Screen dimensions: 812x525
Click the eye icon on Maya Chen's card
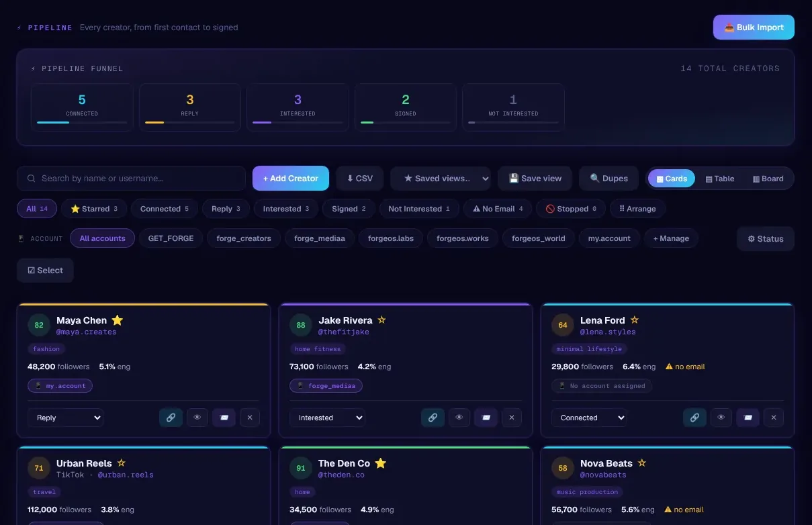197,418
